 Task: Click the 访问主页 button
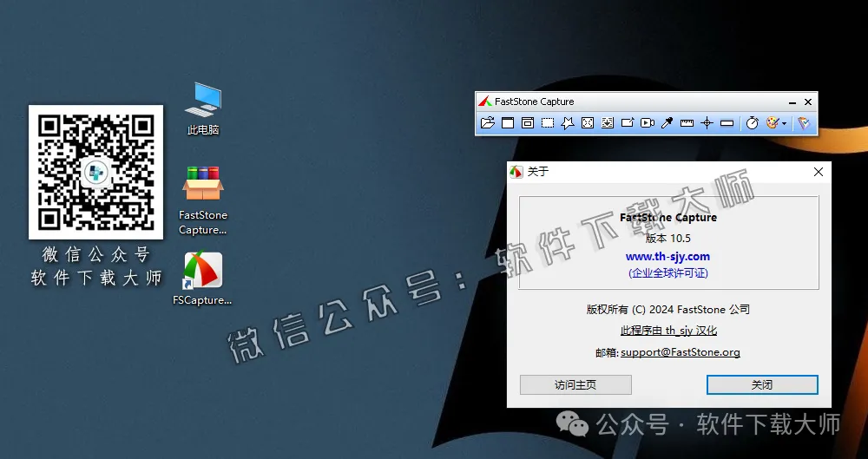pyautogui.click(x=575, y=384)
